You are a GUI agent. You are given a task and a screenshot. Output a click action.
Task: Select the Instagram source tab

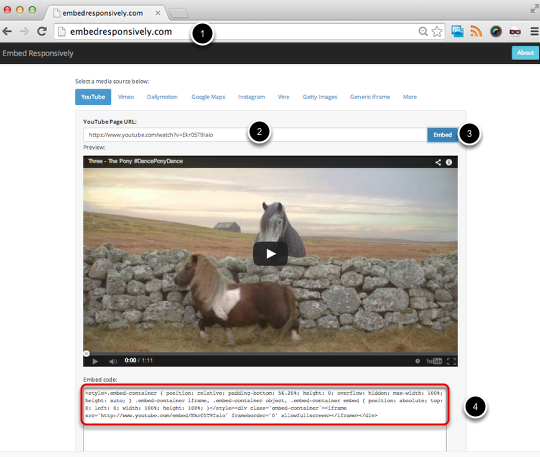click(252, 97)
